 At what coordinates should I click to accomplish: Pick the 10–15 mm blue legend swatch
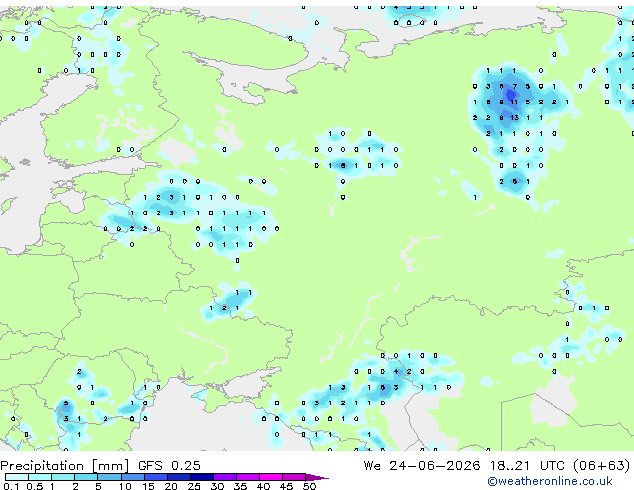(x=132, y=477)
